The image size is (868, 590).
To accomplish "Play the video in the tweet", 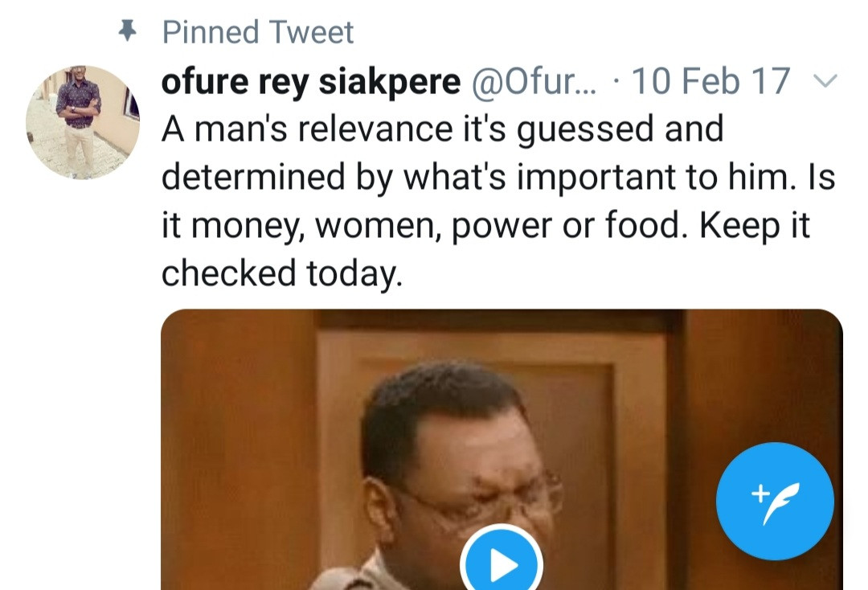I will click(x=502, y=565).
